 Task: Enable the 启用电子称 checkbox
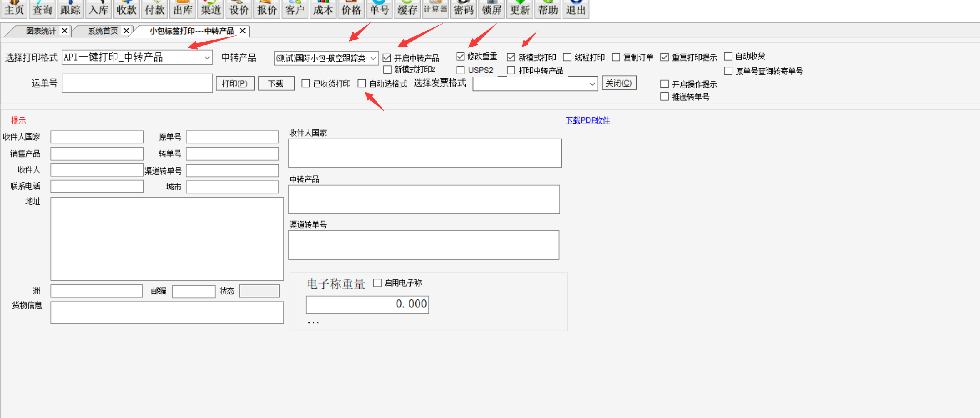(x=377, y=283)
